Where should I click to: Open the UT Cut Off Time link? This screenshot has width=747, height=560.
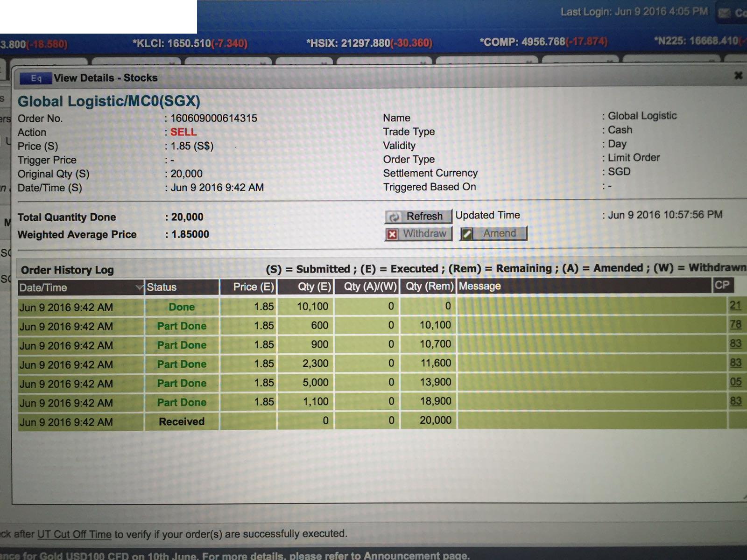(x=74, y=534)
